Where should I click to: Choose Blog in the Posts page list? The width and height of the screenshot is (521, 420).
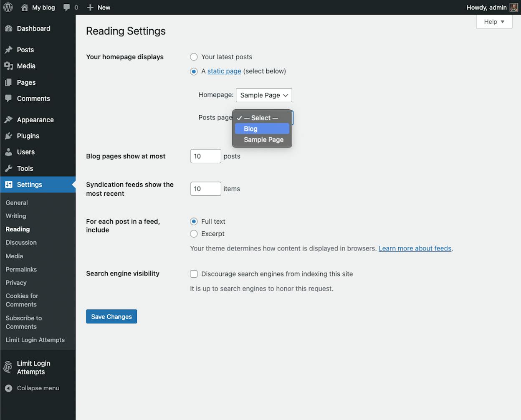pyautogui.click(x=262, y=129)
